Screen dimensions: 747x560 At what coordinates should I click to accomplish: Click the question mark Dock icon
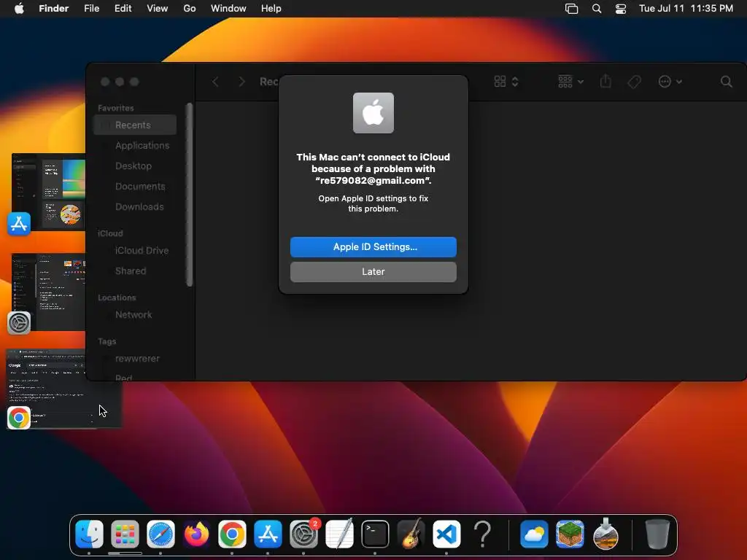coord(482,534)
